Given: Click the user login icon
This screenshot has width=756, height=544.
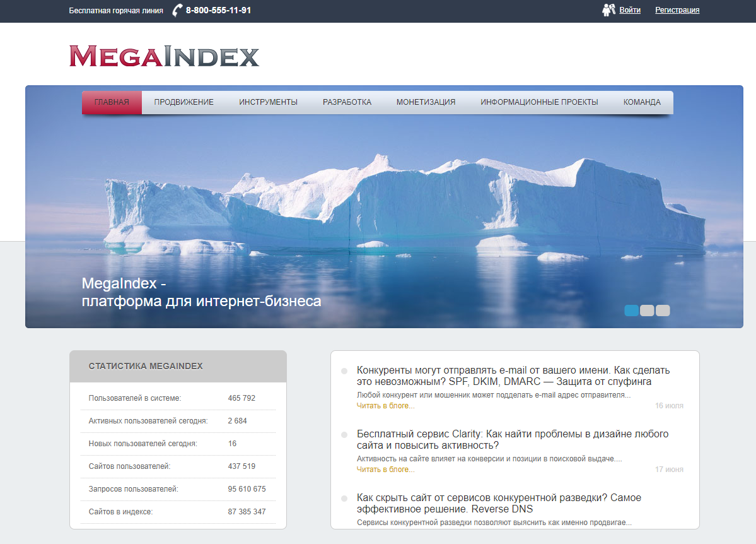Looking at the screenshot, I should point(608,10).
